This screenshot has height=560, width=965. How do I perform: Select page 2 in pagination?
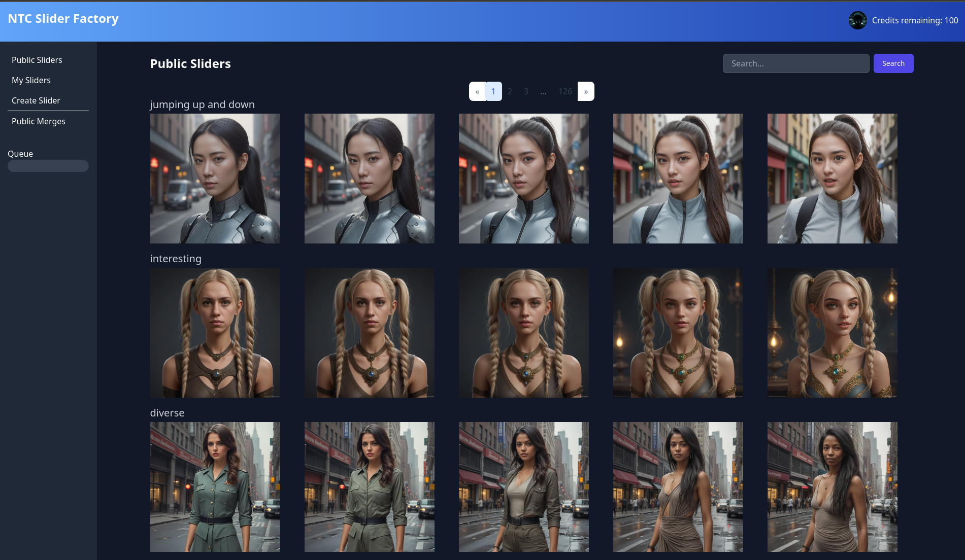(510, 91)
